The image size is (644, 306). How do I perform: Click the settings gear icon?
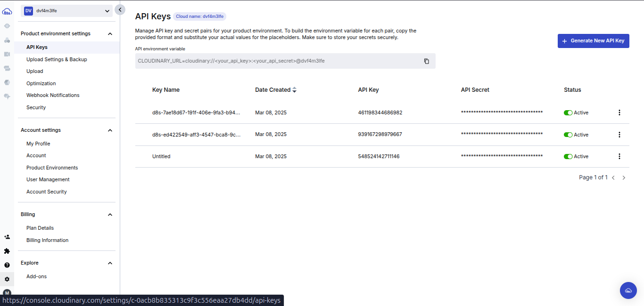pyautogui.click(x=7, y=279)
